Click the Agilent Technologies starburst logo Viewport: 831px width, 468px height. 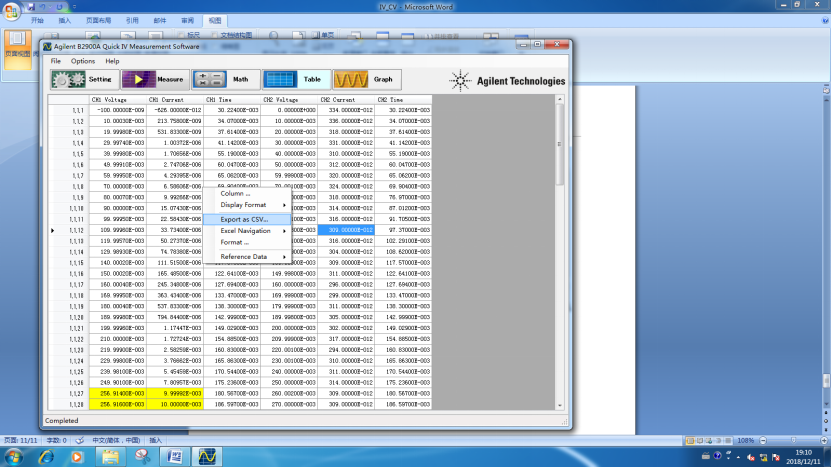click(460, 81)
